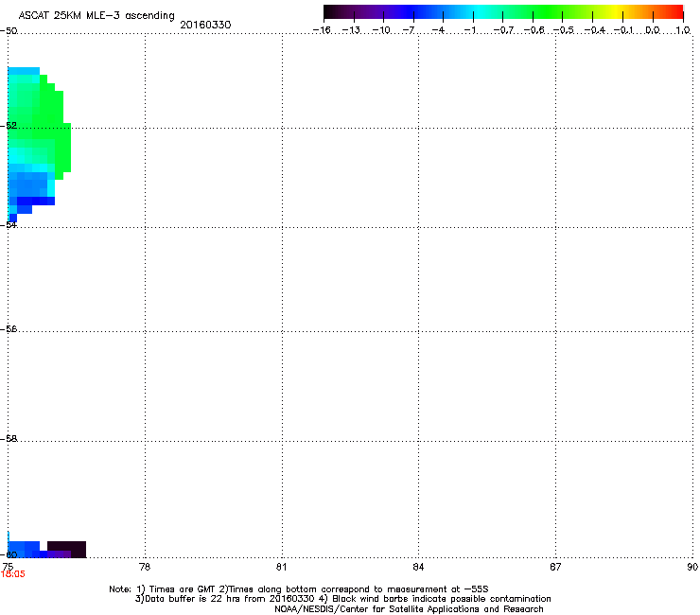The height and width of the screenshot is (615, 700).
Task: Click the "NOAA/NESDIS/Center for Satellite Applications and Research" credit
Action: (409, 609)
